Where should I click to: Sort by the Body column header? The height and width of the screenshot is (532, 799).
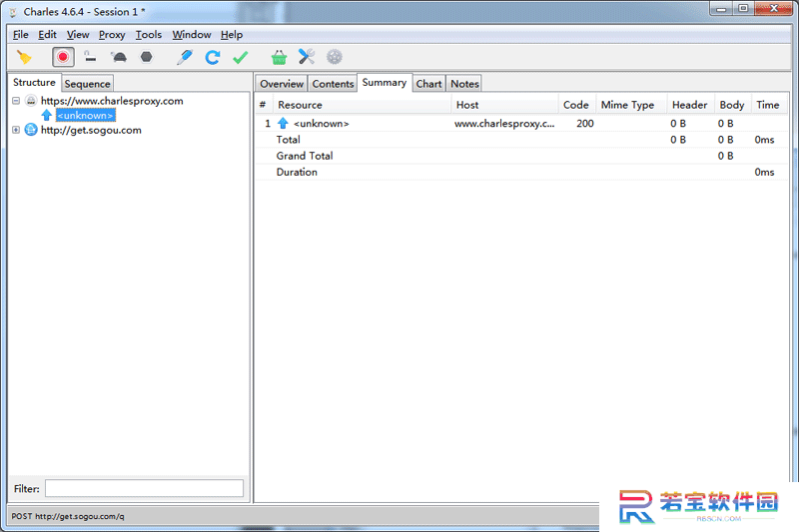coord(732,105)
